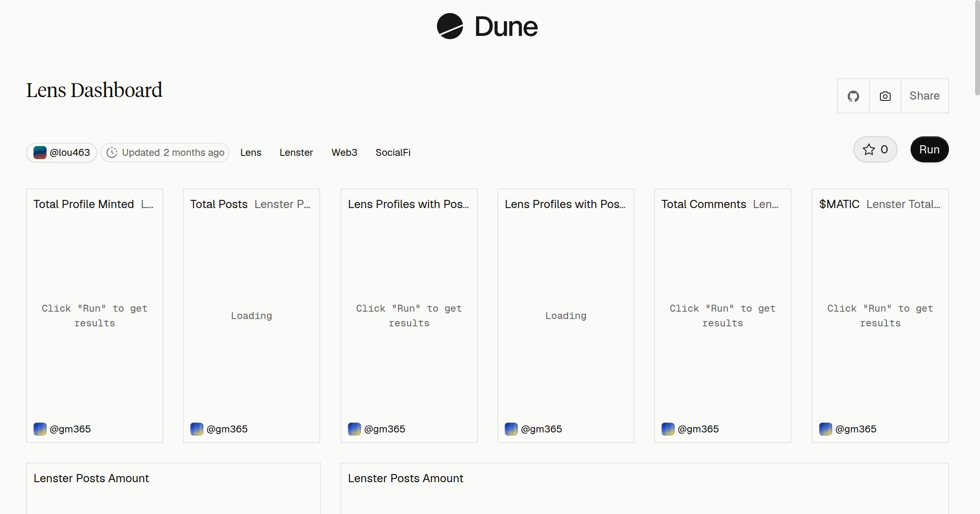Open the $MATIC card title
Viewport: 980px width, 514px height.
coord(839,204)
